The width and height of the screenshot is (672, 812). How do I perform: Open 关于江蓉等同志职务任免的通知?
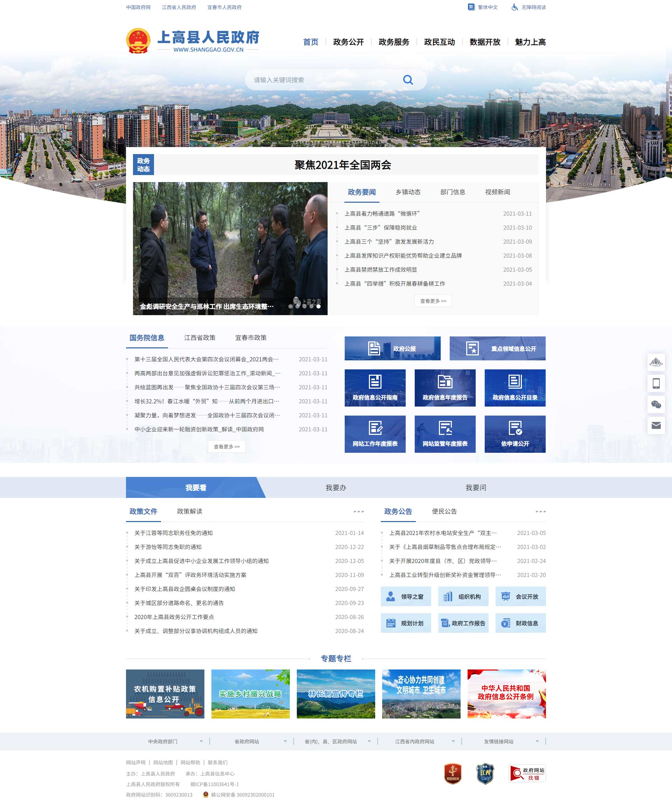[174, 533]
